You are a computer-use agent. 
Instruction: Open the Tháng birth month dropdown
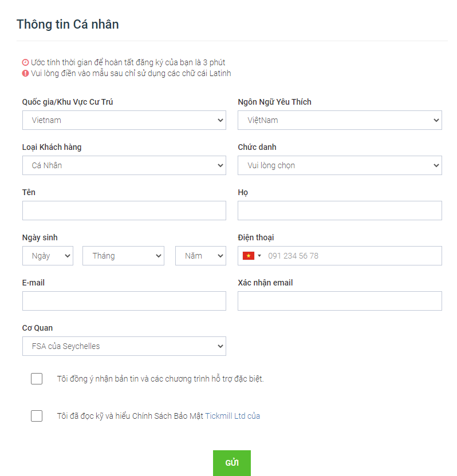123,256
